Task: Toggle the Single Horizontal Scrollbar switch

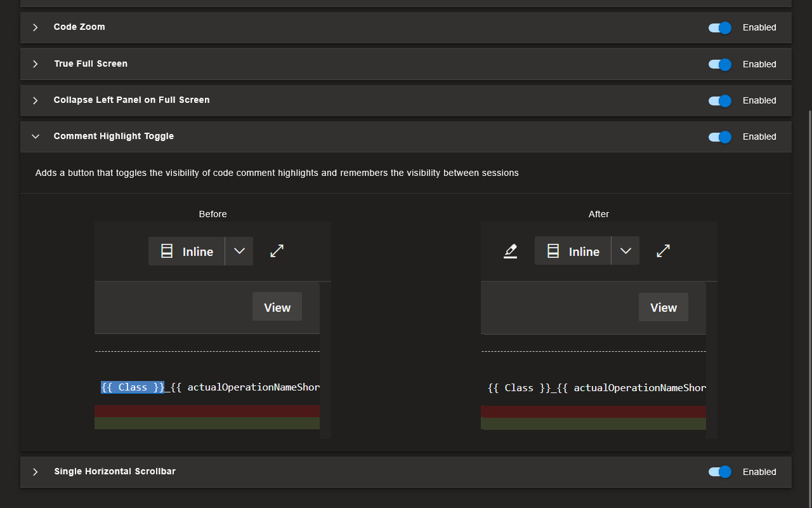Action: [720, 472]
